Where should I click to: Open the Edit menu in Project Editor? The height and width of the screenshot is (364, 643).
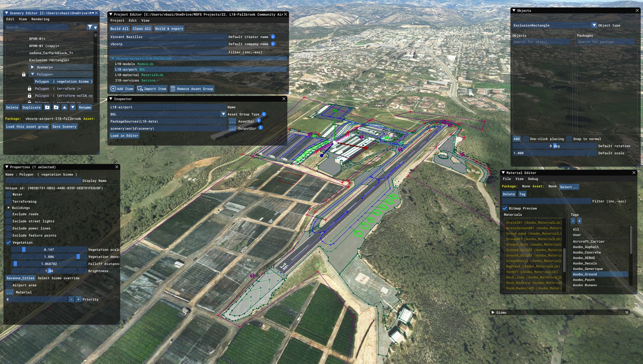point(133,20)
